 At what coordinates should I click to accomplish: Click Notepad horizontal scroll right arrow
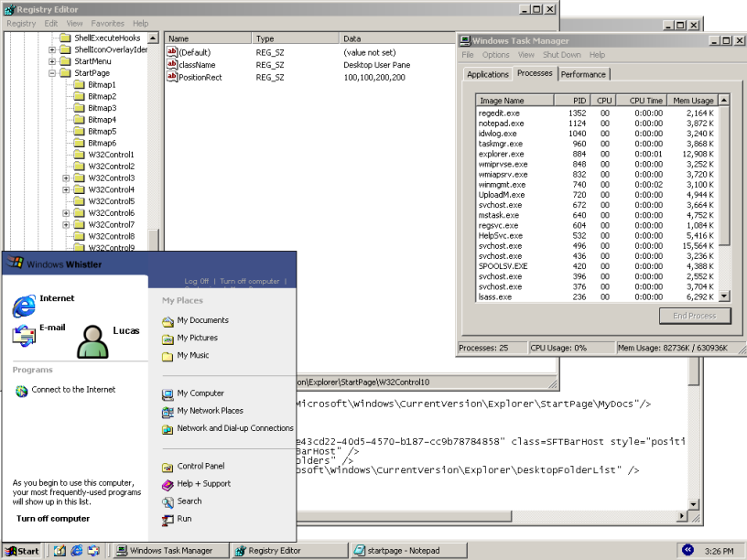682,516
